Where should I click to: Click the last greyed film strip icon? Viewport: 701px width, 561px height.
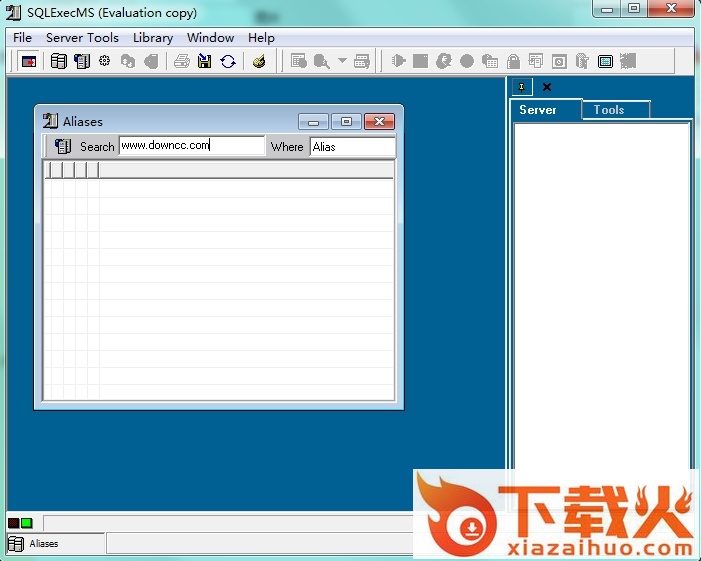(x=628, y=61)
